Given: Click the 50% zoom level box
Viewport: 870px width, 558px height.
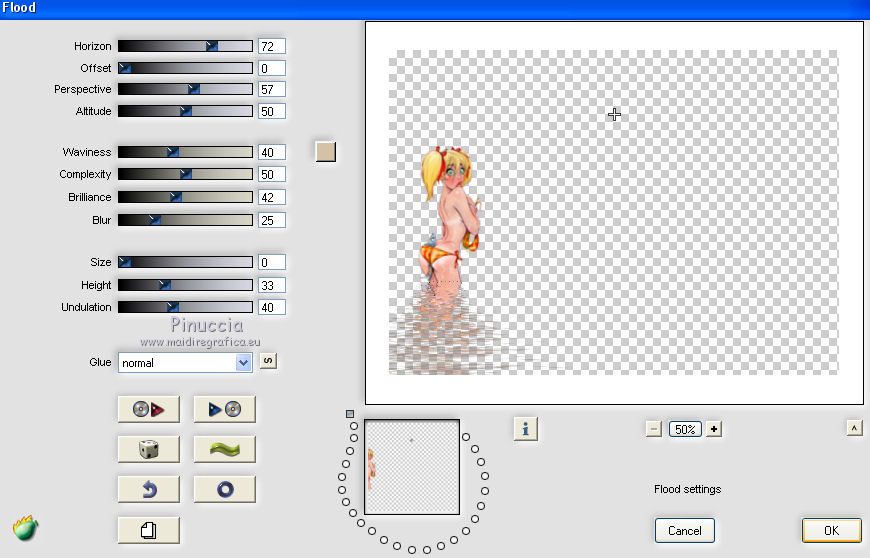Looking at the screenshot, I should point(685,429).
